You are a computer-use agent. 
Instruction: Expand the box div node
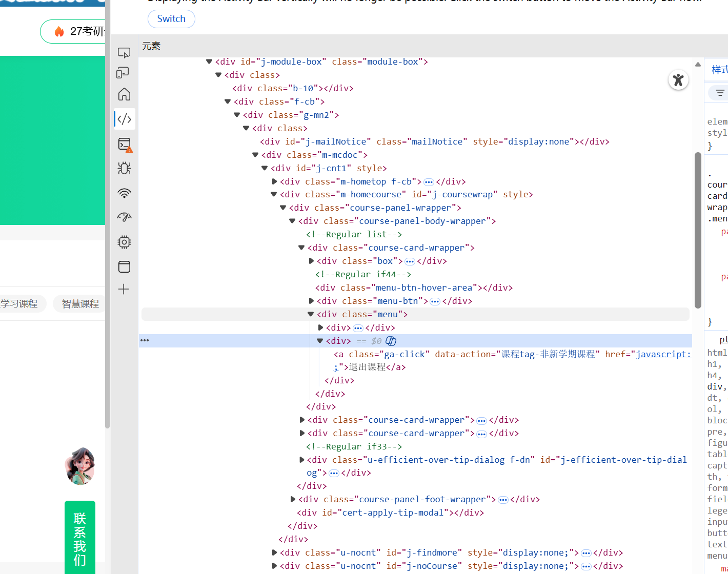click(x=311, y=261)
